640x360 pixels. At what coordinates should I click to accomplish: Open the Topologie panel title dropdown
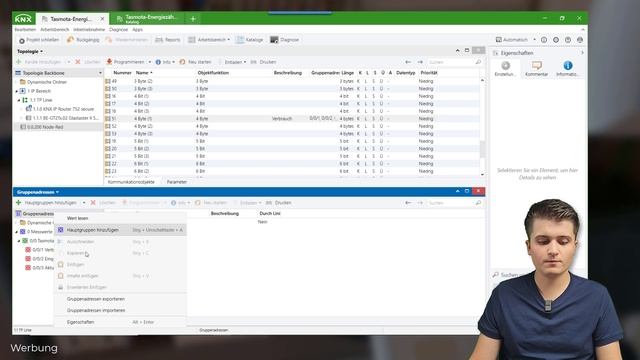[30, 52]
